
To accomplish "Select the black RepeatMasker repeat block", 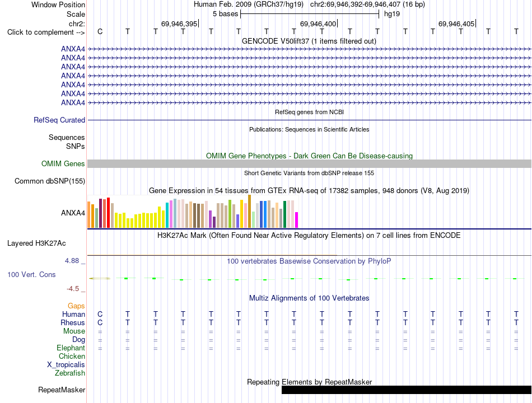I will click(x=407, y=390).
